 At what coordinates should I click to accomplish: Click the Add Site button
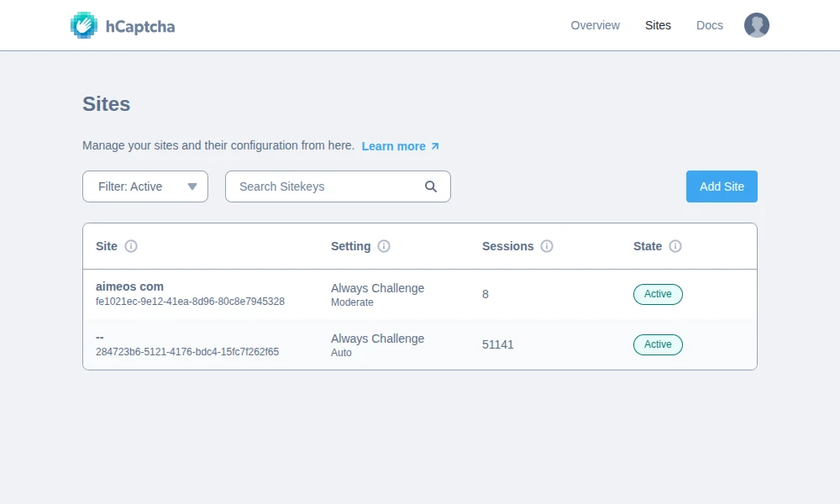[722, 186]
